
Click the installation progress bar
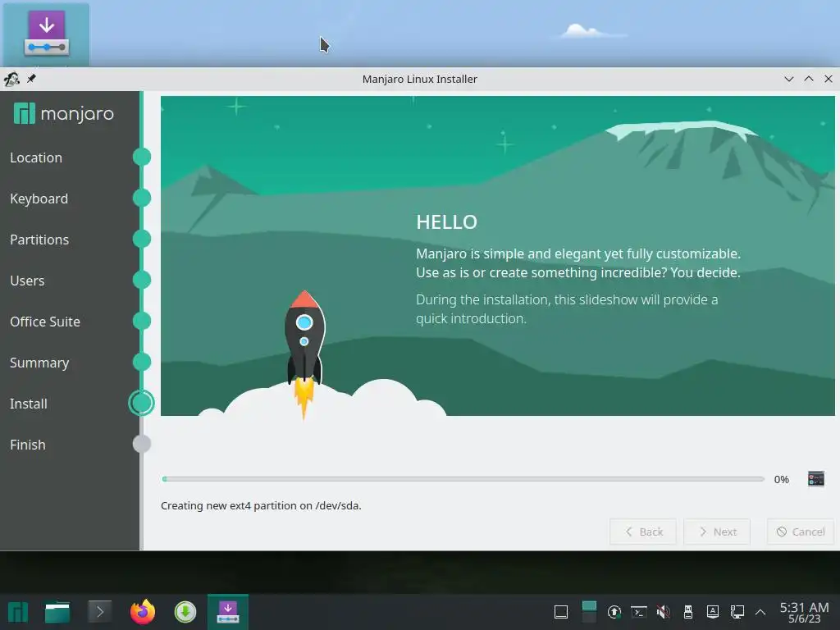pos(463,479)
